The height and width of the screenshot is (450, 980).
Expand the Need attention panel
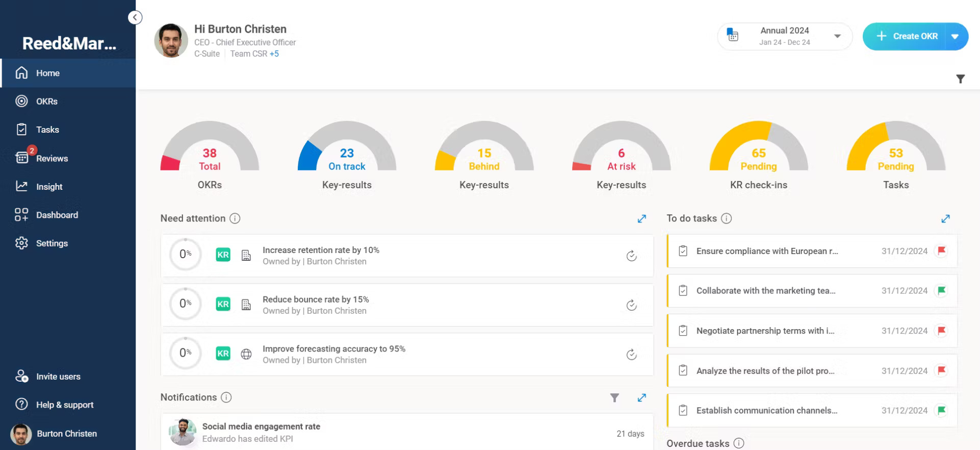(x=641, y=219)
